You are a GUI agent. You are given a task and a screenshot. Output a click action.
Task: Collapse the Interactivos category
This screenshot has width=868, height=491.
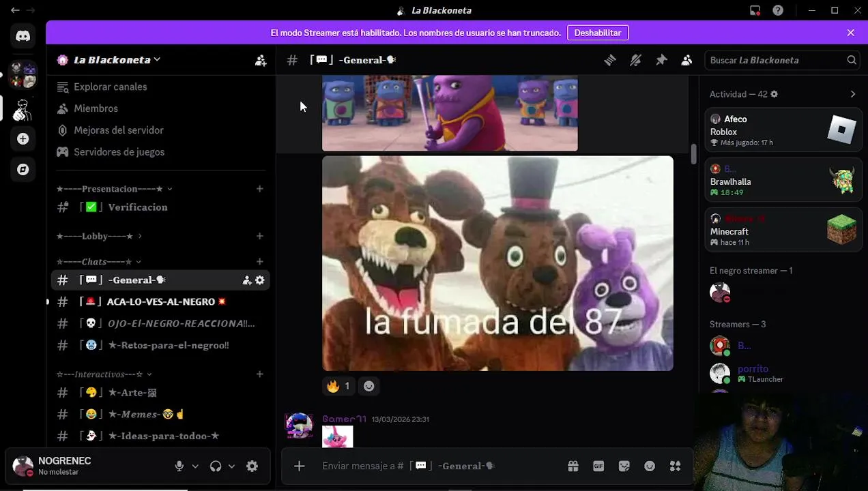tap(104, 374)
